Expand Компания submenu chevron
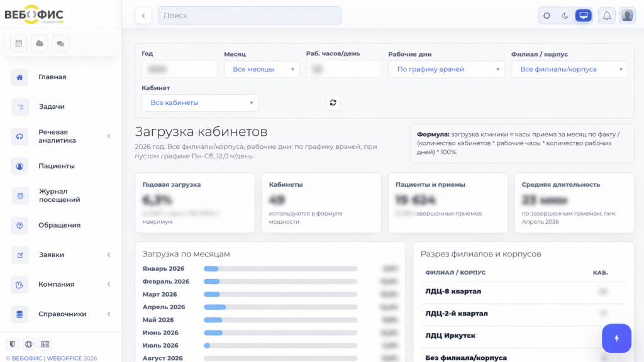This screenshot has width=644, height=362. point(109,285)
